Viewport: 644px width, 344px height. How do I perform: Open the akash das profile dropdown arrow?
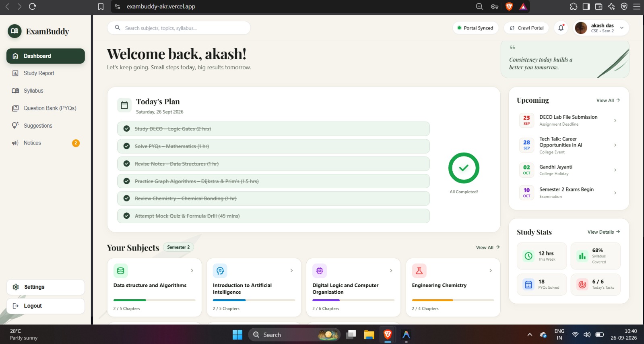[622, 28]
